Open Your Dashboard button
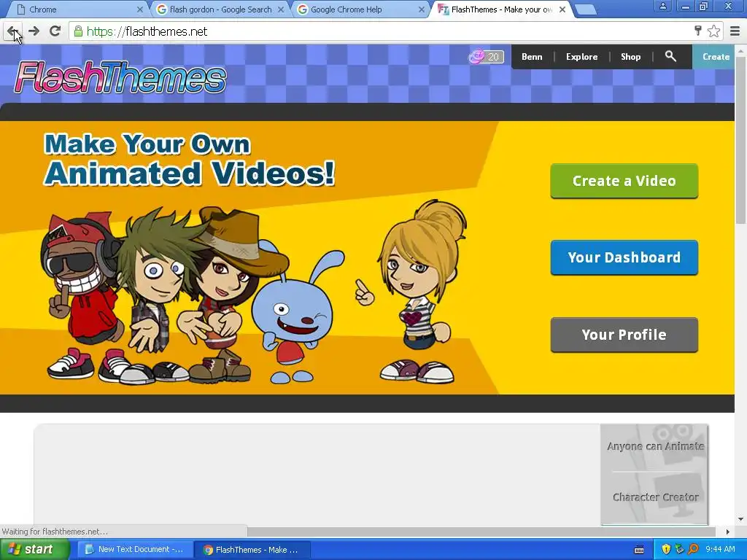 [x=624, y=257]
